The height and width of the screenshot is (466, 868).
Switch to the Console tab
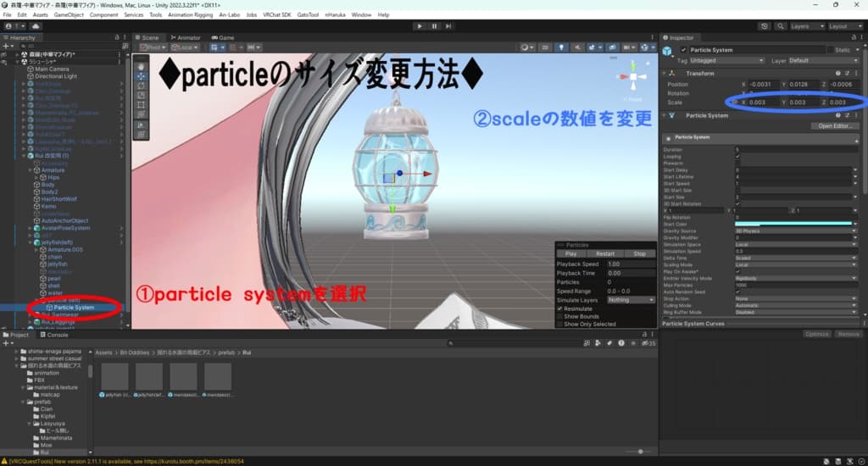coord(53,335)
